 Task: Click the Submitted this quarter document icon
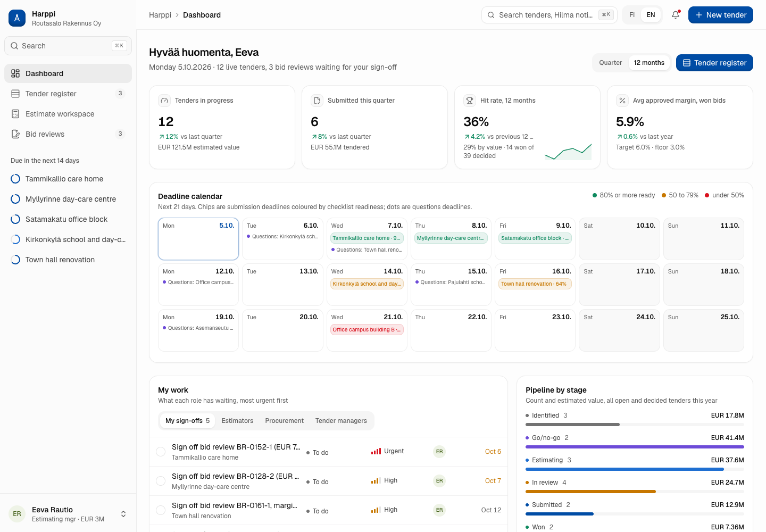click(317, 101)
